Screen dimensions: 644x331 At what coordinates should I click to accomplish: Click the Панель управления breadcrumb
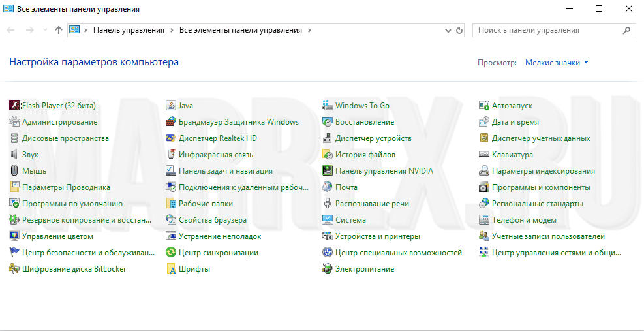[x=129, y=31]
